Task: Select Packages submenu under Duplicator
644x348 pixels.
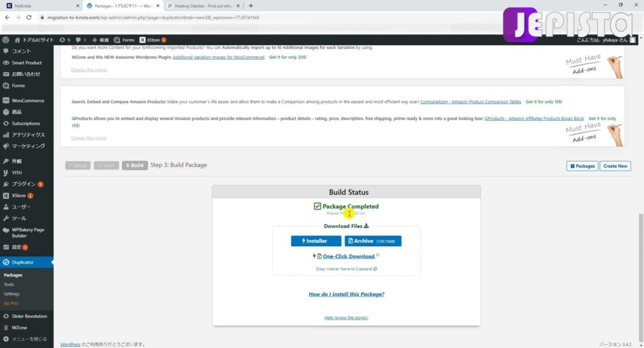Action: pyautogui.click(x=13, y=275)
